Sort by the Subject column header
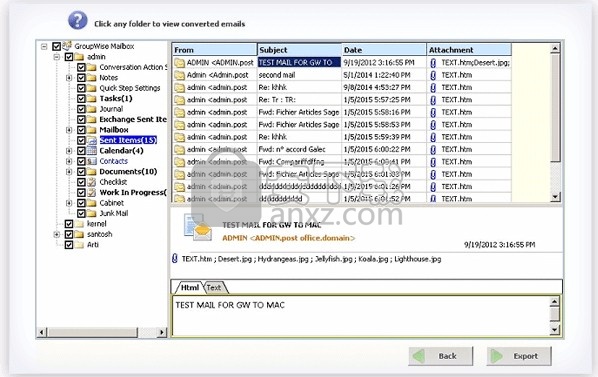The height and width of the screenshot is (377, 598). 299,50
